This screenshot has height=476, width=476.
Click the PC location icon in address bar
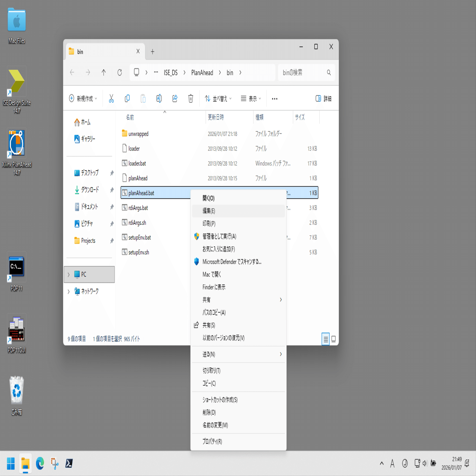click(136, 72)
